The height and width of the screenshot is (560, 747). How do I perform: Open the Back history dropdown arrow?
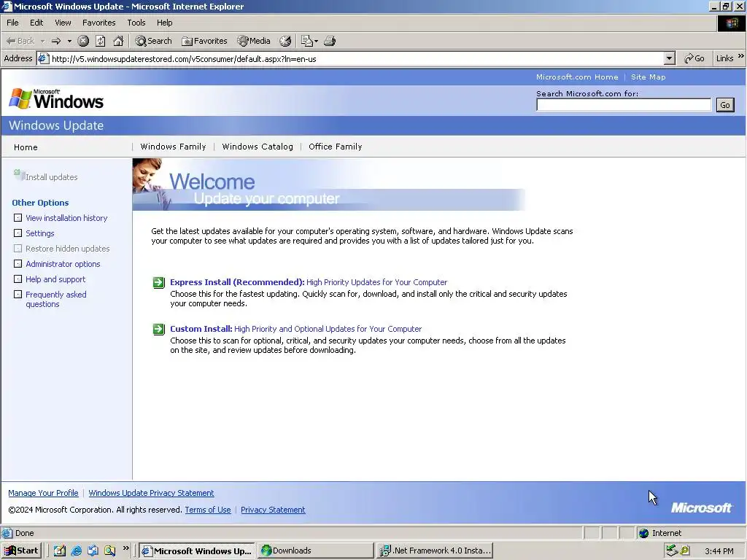[42, 41]
